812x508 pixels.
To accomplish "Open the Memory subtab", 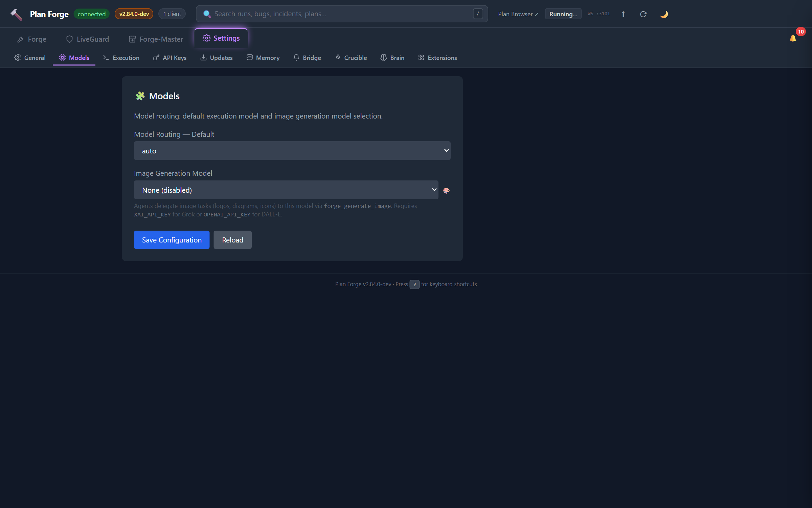I will click(263, 58).
